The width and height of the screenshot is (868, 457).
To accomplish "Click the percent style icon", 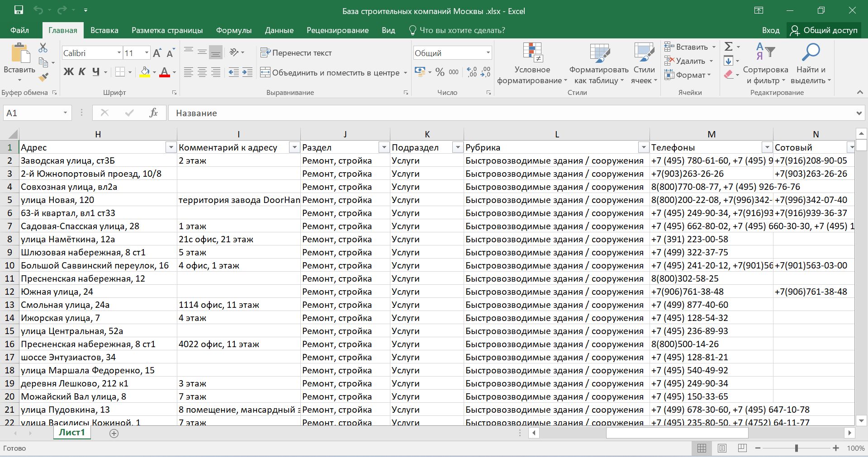I will (x=440, y=72).
